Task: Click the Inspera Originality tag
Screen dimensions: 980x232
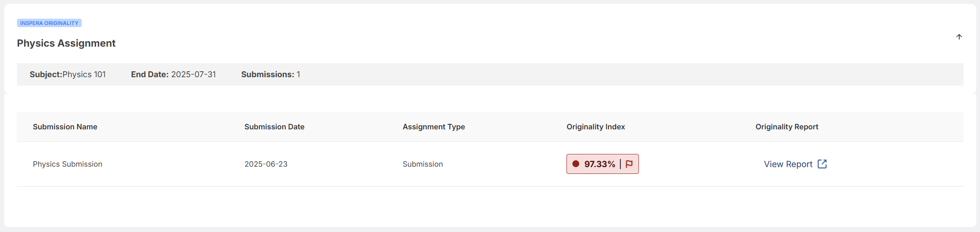Action: tap(49, 23)
